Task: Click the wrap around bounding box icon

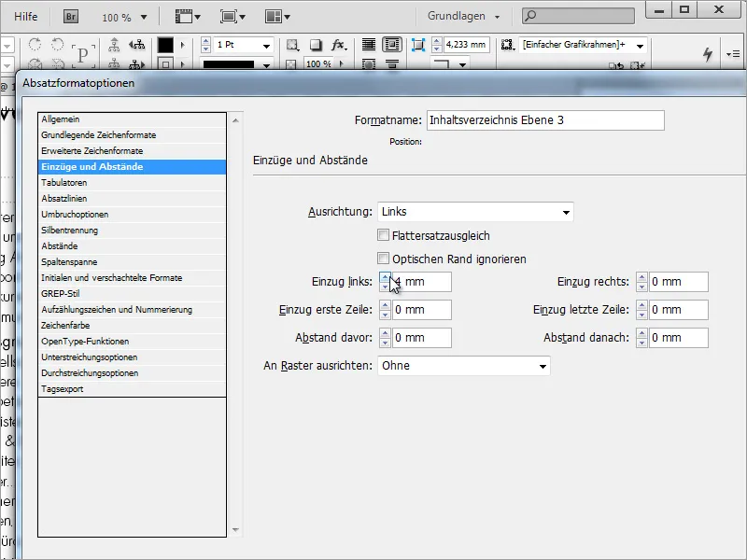Action: tap(391, 45)
